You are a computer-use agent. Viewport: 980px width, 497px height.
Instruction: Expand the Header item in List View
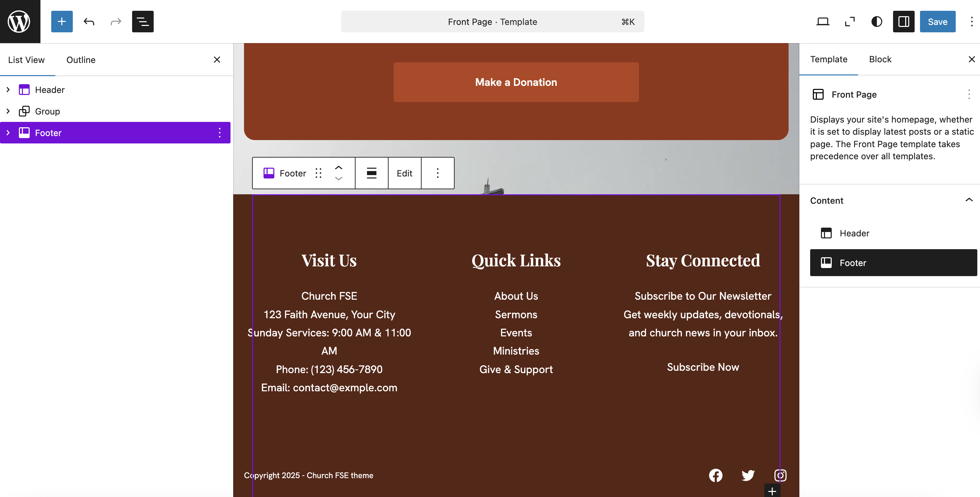[x=8, y=90]
